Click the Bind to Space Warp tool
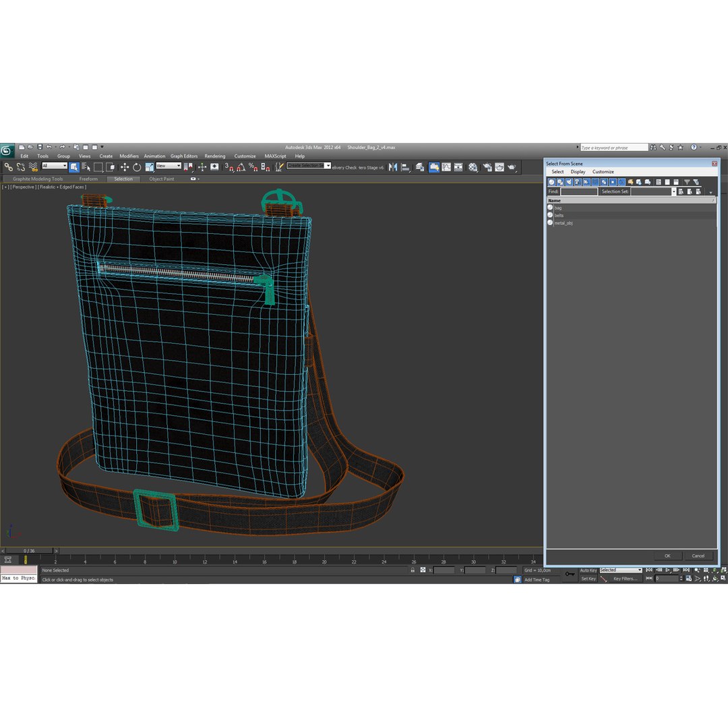Viewport: 728px width, 728px height. coord(33,167)
